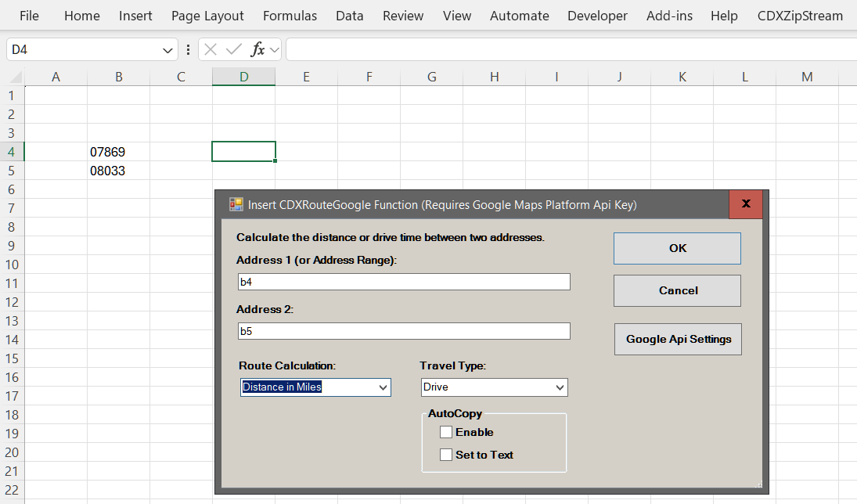This screenshot has width=857, height=504.
Task: Open the Page Layout tab
Action: (207, 16)
